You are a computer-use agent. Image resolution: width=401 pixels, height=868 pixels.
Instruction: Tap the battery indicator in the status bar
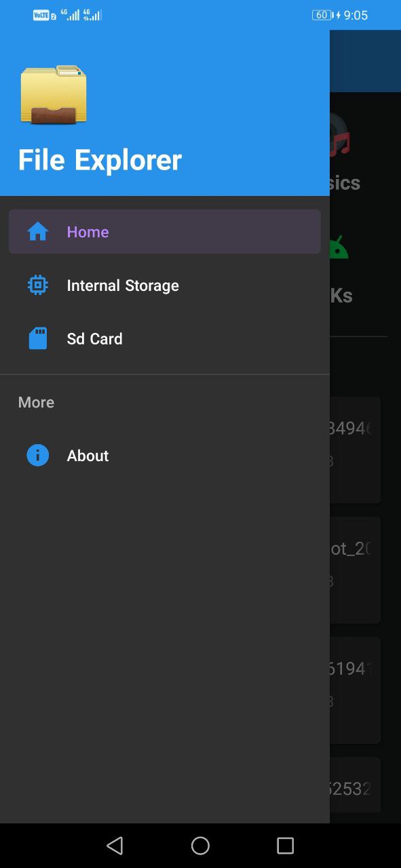[x=322, y=14]
